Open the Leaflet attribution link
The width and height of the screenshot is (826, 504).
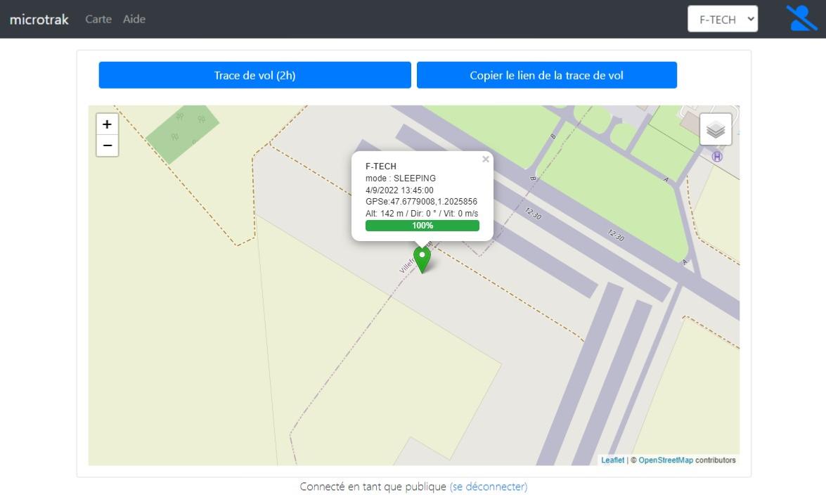(612, 460)
